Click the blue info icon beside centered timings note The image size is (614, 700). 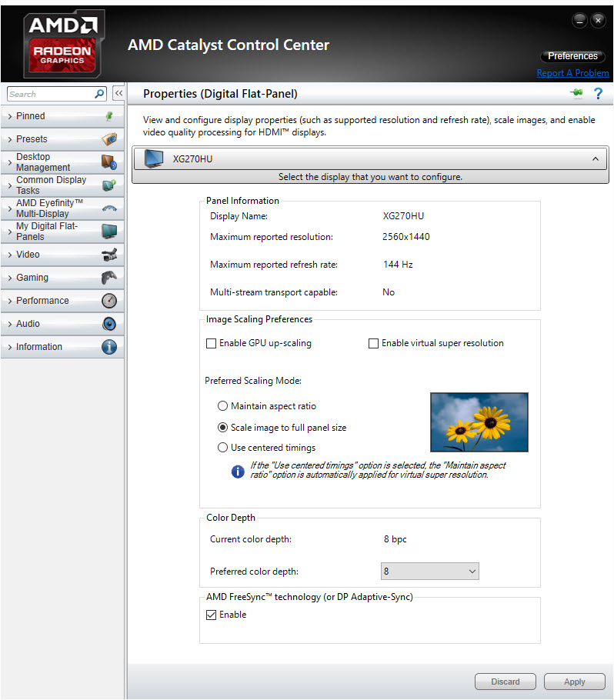[238, 472]
